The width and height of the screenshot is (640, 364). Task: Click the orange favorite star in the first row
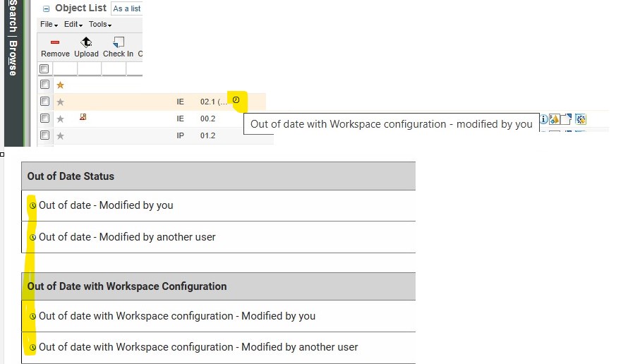coord(60,85)
